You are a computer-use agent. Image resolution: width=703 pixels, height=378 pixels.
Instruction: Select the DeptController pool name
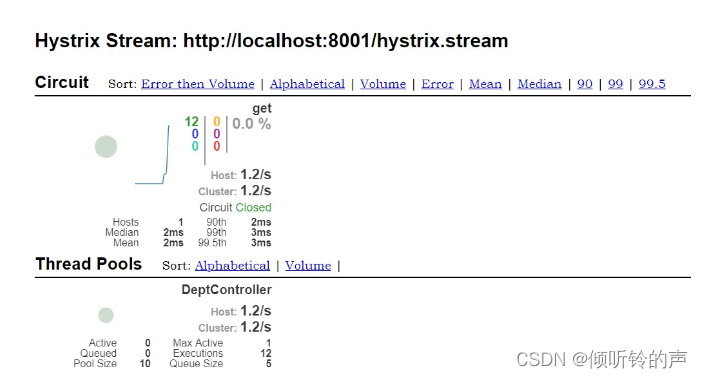[226, 290]
